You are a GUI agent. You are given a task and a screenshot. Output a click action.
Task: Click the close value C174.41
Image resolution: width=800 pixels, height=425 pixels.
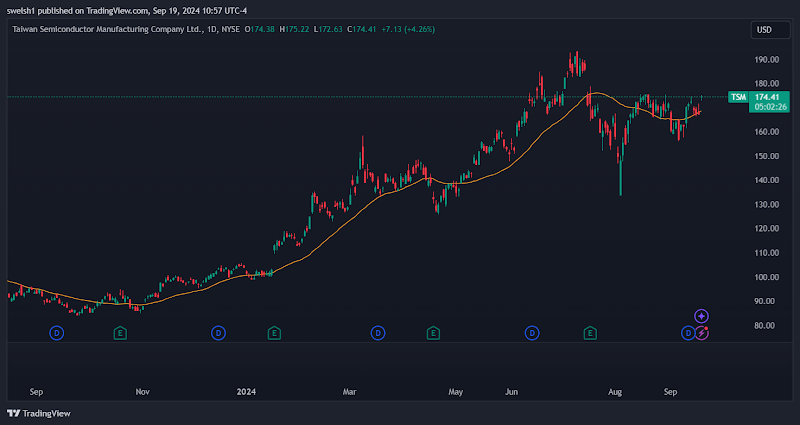(x=362, y=30)
